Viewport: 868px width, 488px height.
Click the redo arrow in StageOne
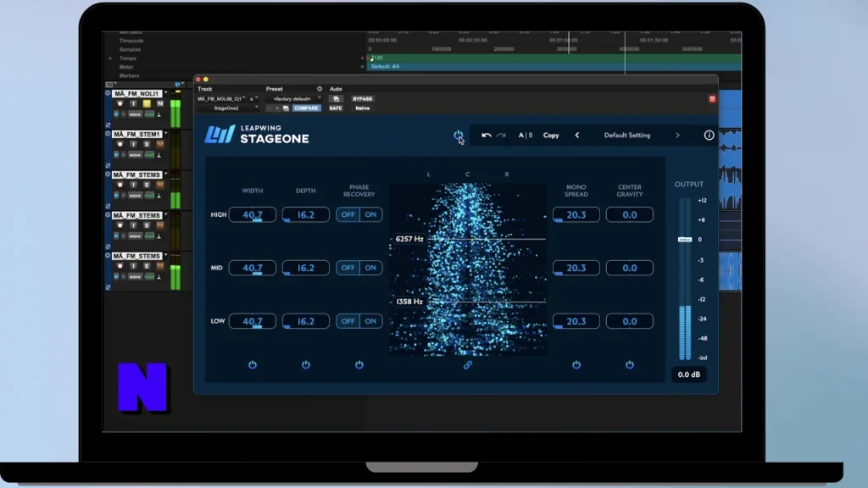point(501,135)
